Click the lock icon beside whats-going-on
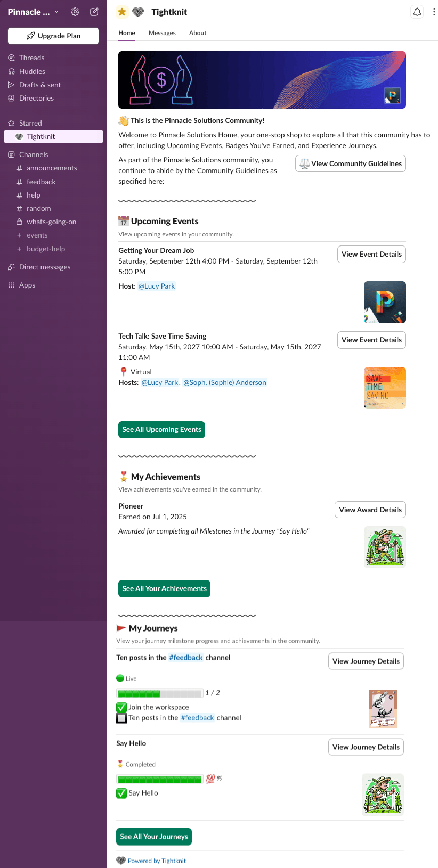The image size is (438, 868). click(x=19, y=222)
